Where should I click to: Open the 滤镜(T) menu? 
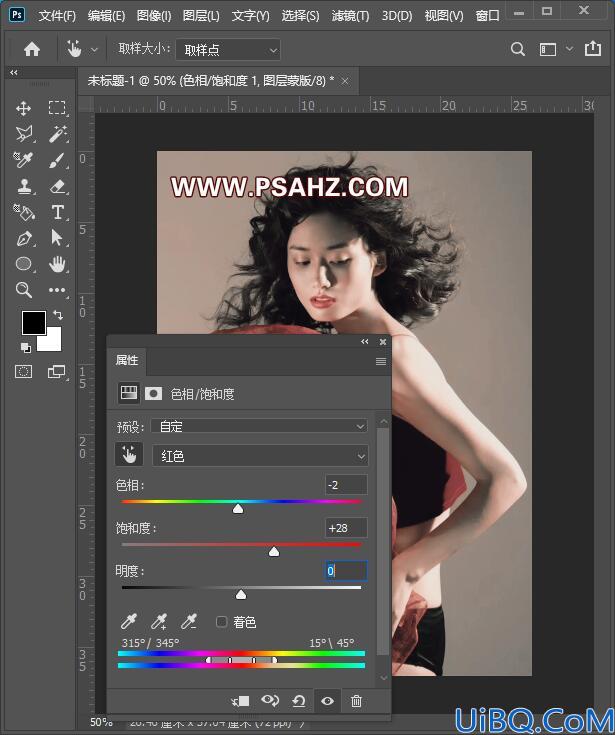point(350,16)
